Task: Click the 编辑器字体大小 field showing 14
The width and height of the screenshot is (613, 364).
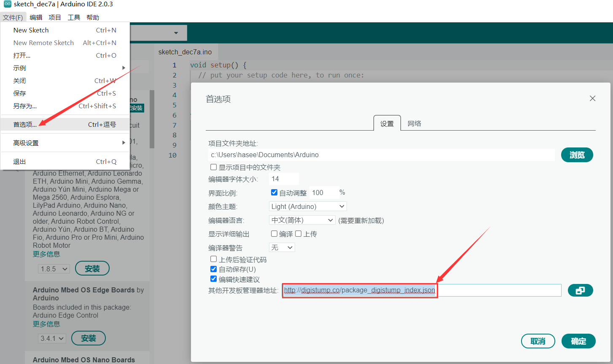Action: tap(284, 179)
